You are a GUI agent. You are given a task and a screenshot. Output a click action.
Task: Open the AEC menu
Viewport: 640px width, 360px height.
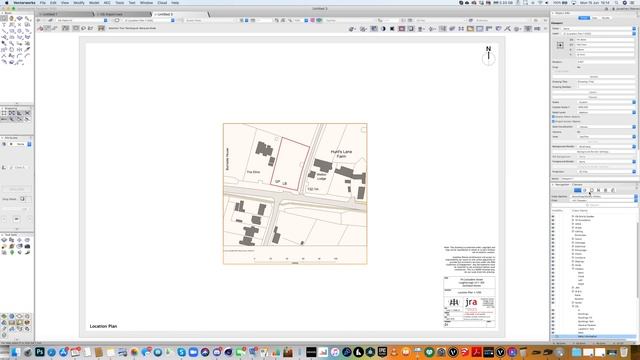(x=107, y=2)
